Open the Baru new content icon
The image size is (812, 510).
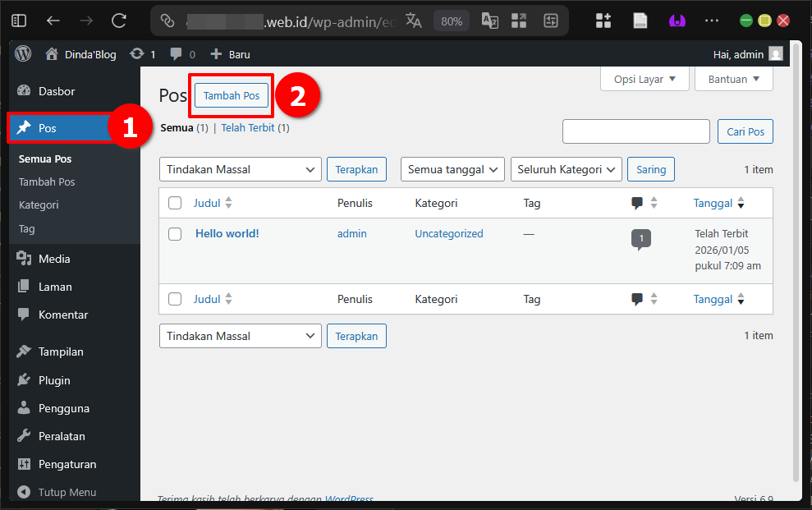[229, 53]
